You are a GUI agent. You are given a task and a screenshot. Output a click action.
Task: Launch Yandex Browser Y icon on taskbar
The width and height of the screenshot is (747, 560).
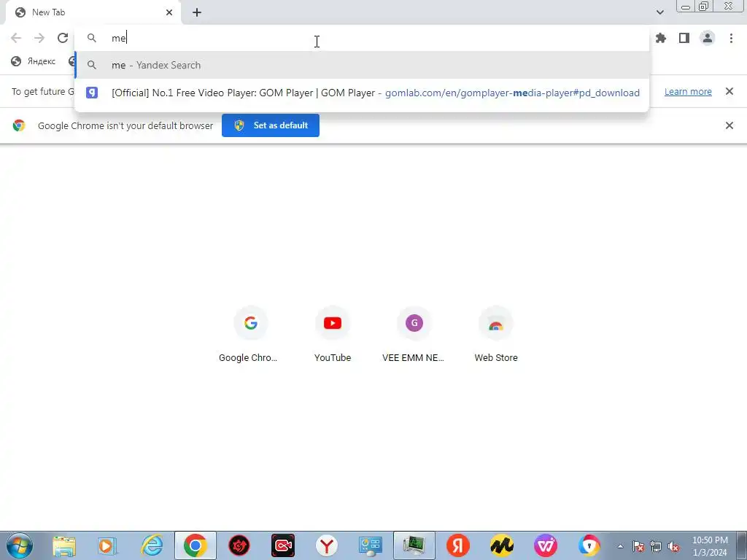327,545
